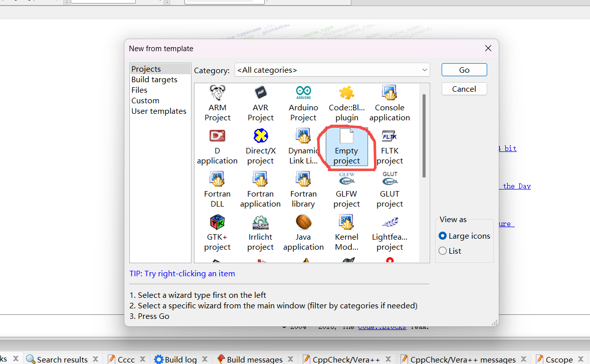The image size is (590, 364).
Task: Click the Cancel button
Action: click(464, 89)
